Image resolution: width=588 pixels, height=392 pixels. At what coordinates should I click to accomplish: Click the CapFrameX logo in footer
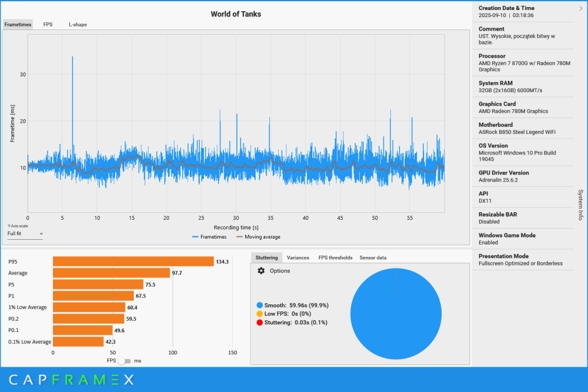[71, 380]
